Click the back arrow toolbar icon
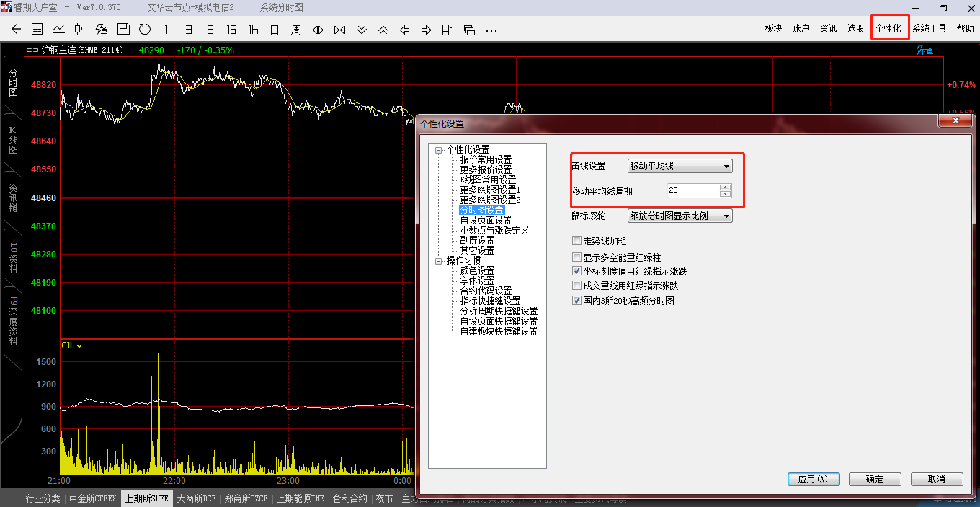 (17, 30)
